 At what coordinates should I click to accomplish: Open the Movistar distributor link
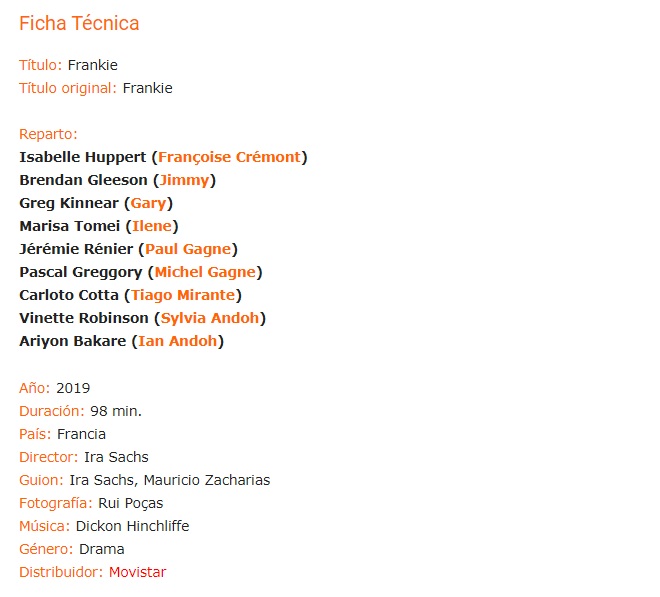point(138,572)
